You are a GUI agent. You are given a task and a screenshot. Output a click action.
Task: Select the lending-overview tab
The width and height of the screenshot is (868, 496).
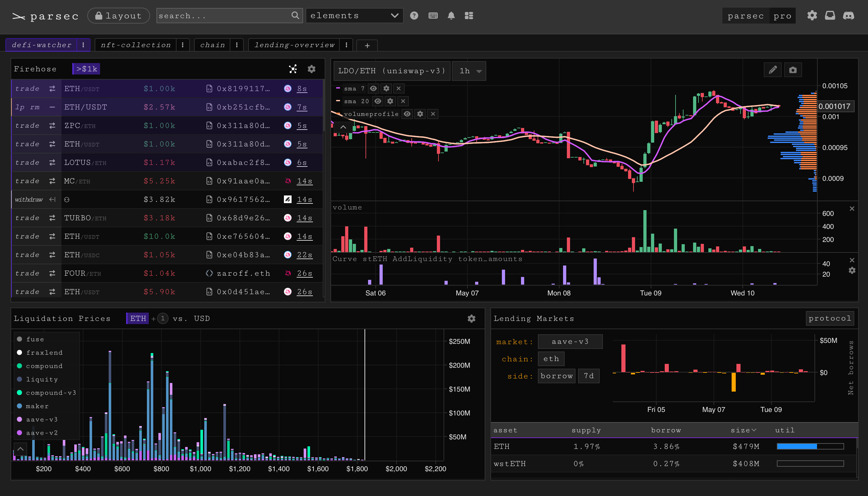coord(294,45)
